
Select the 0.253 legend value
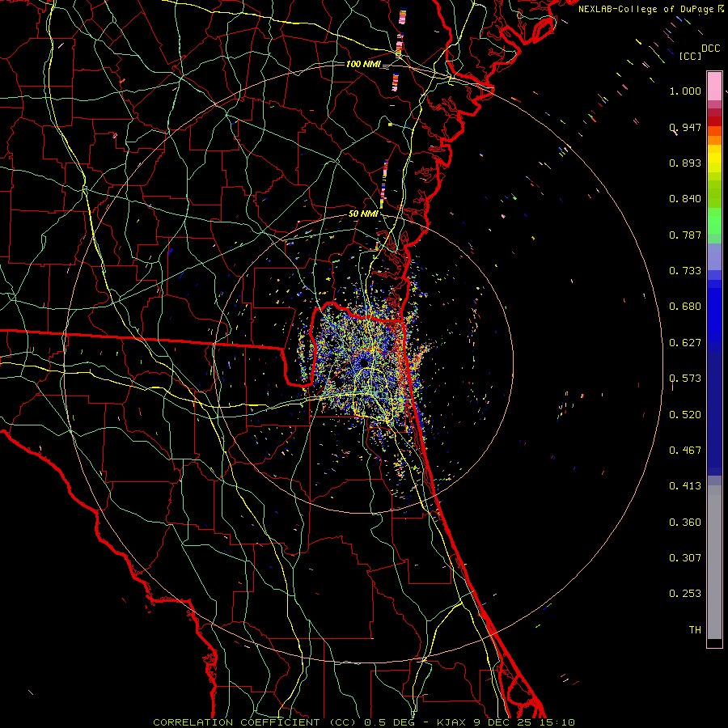pyautogui.click(x=685, y=594)
